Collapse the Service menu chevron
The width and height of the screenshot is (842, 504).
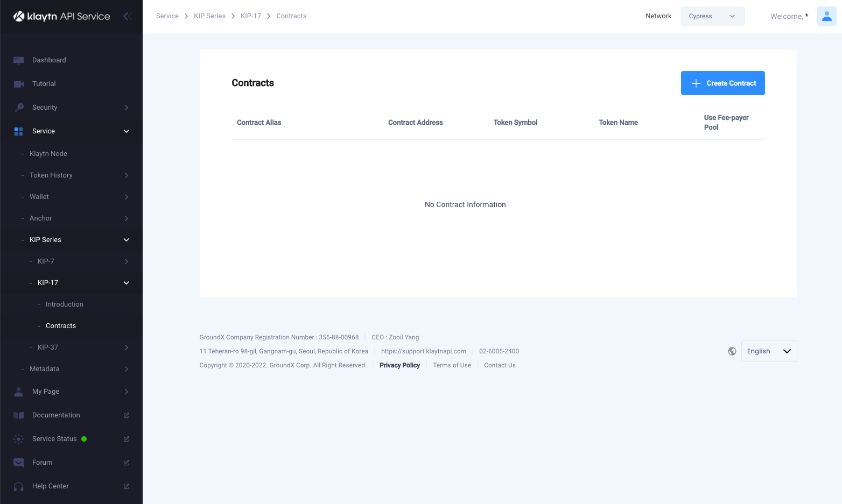pos(127,131)
